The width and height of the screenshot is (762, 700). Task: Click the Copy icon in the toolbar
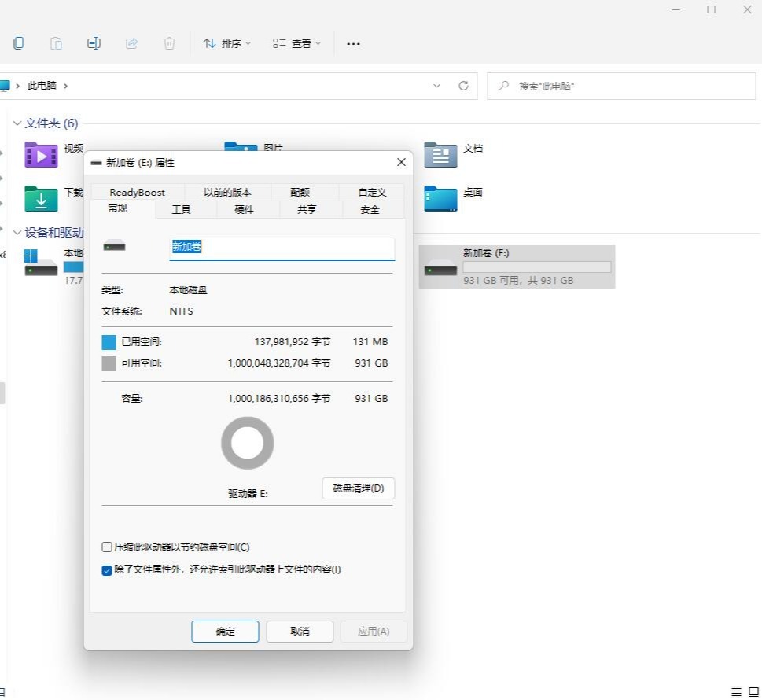(x=18, y=43)
